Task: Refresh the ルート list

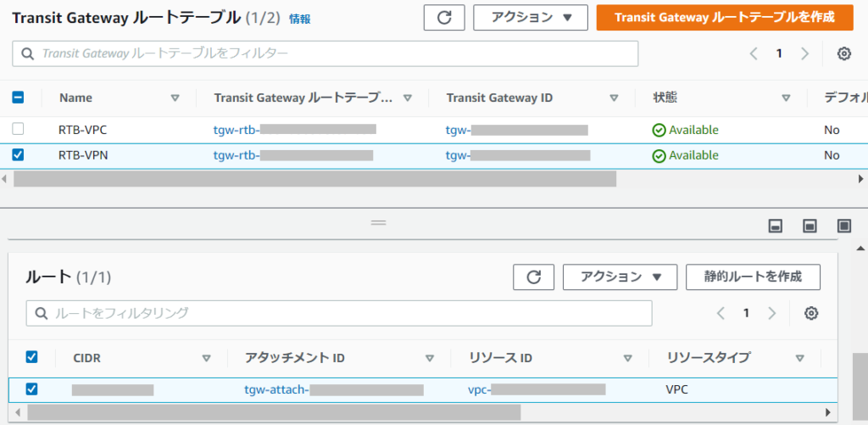Action: click(x=534, y=277)
